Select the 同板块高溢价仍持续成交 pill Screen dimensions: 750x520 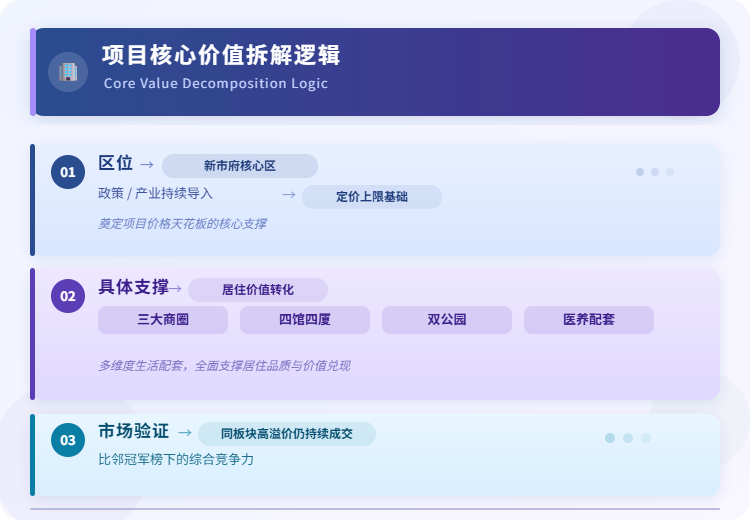pyautogui.click(x=287, y=434)
